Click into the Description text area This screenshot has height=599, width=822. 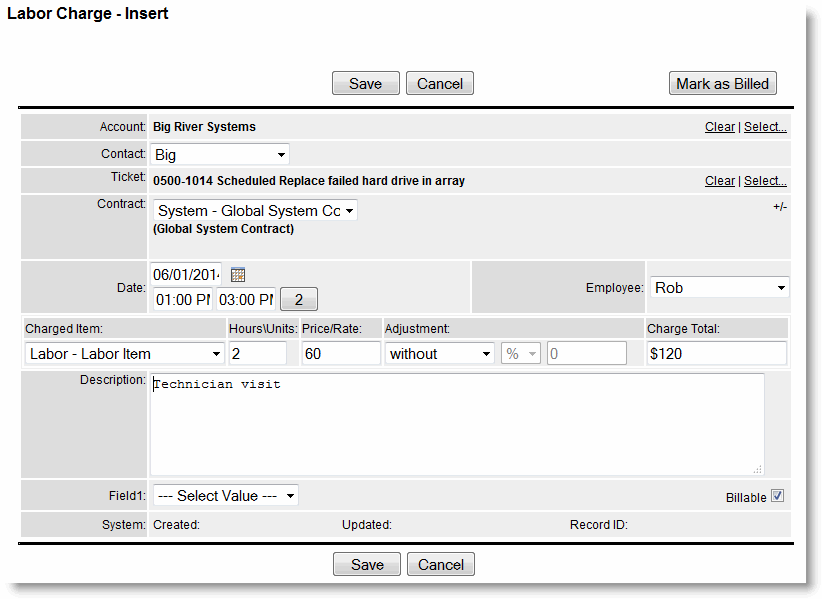456,425
